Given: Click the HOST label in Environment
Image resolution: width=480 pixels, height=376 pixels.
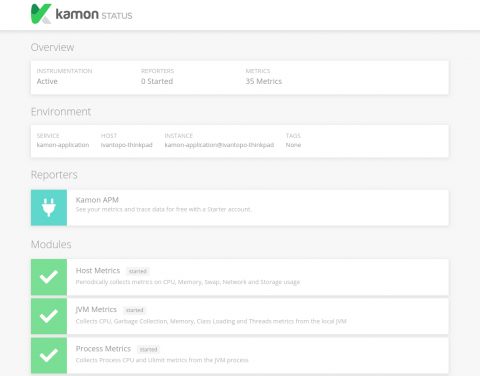Looking at the screenshot, I should [x=109, y=136].
